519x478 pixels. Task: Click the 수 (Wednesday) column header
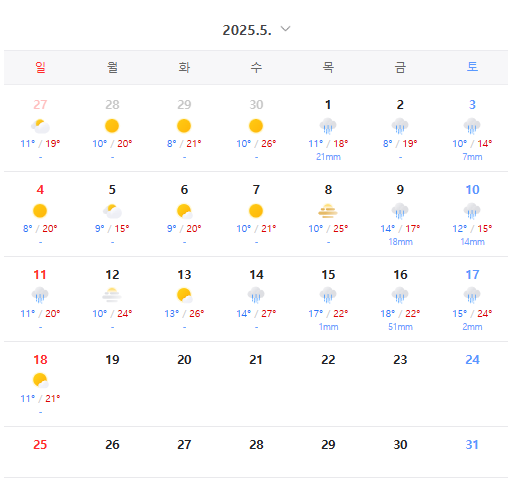tap(256, 67)
